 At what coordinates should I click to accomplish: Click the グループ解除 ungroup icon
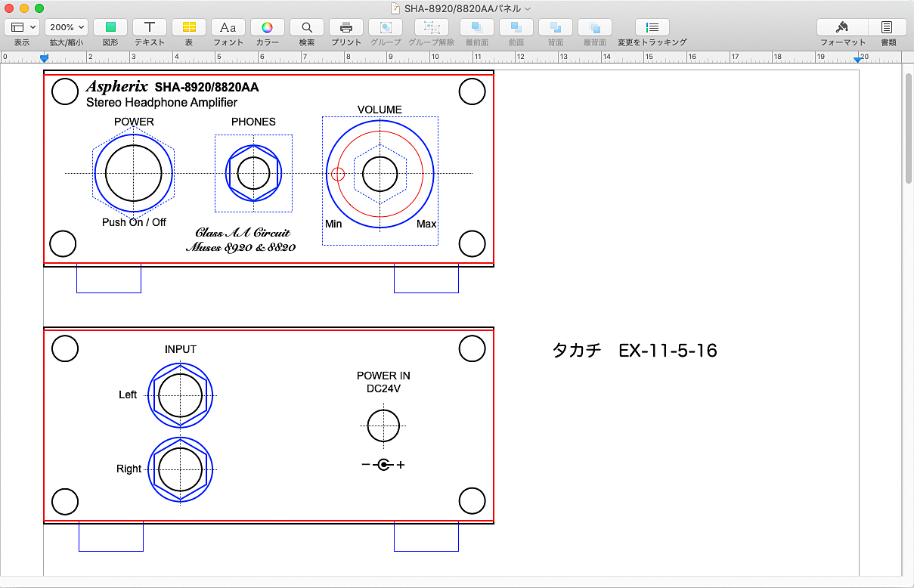(x=432, y=27)
